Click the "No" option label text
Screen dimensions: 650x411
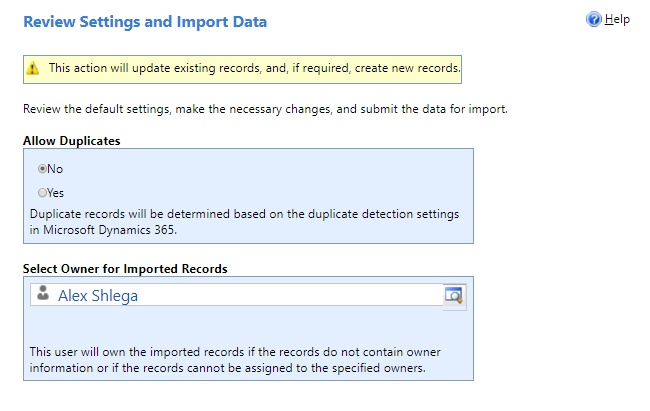point(55,169)
